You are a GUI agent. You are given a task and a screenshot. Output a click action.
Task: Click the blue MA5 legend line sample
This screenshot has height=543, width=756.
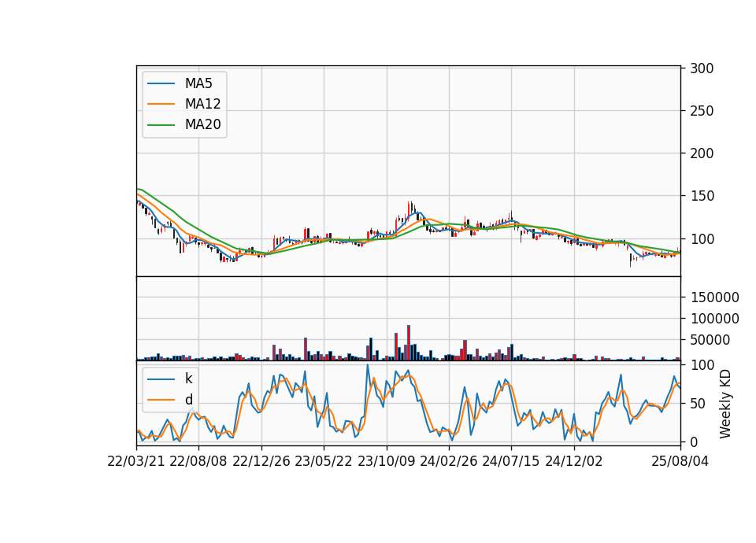[161, 84]
